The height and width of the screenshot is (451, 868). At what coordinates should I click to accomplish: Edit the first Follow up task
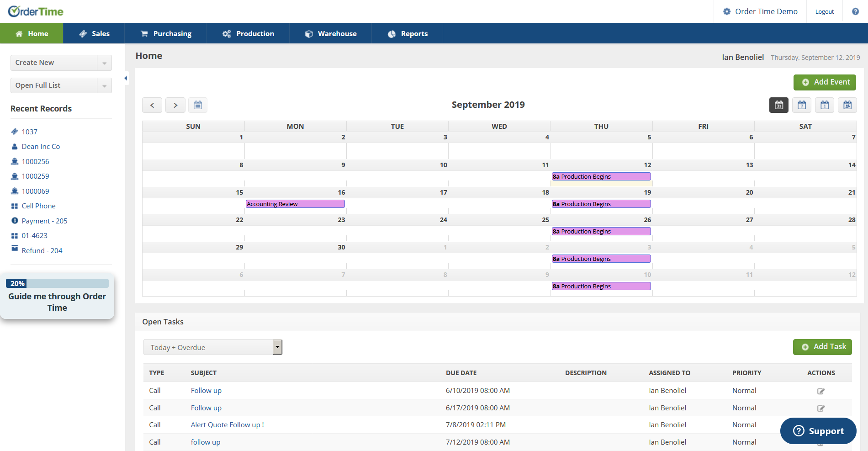pos(821,391)
